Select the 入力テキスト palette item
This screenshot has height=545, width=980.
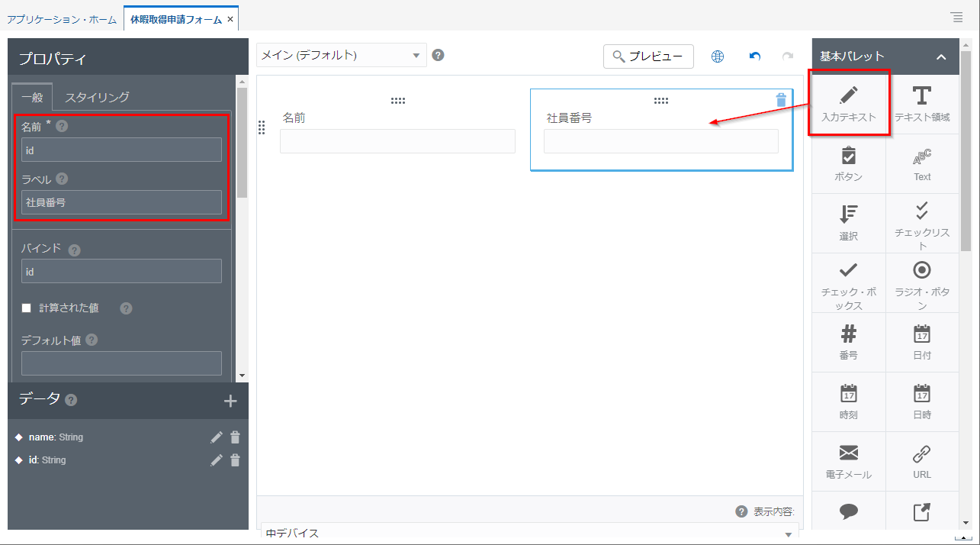pos(848,103)
